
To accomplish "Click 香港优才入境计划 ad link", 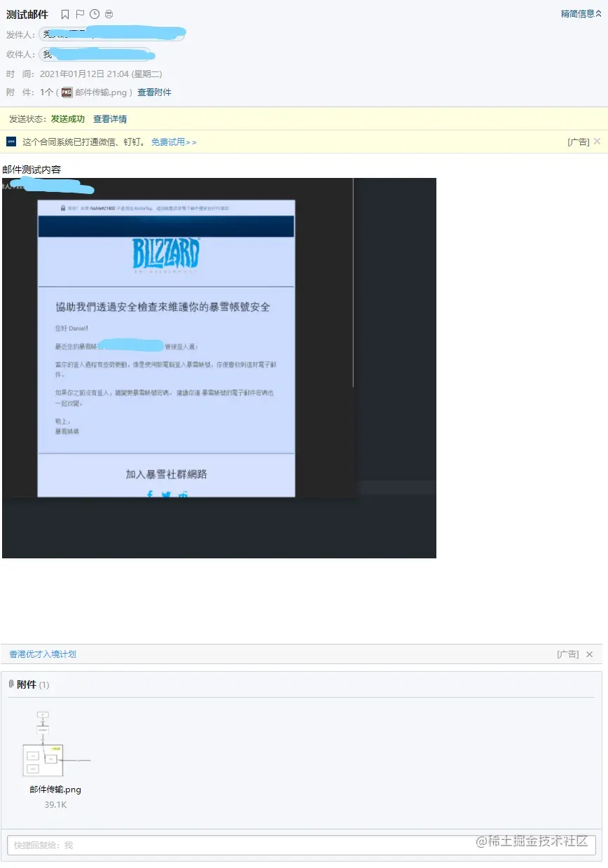I will [x=43, y=654].
